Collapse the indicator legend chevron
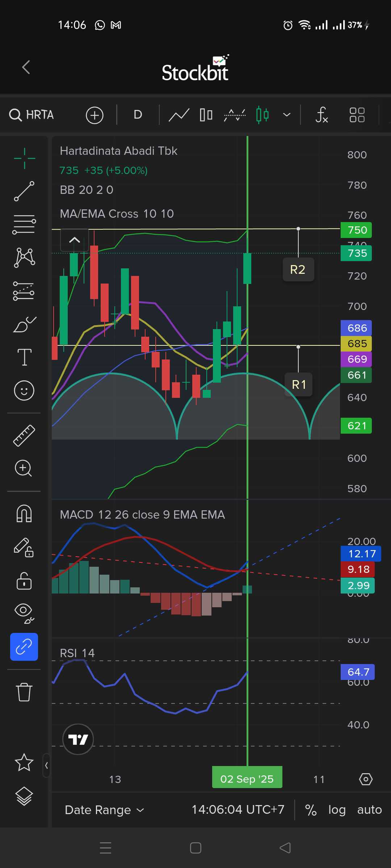Image resolution: width=391 pixels, height=868 pixels. [x=75, y=240]
